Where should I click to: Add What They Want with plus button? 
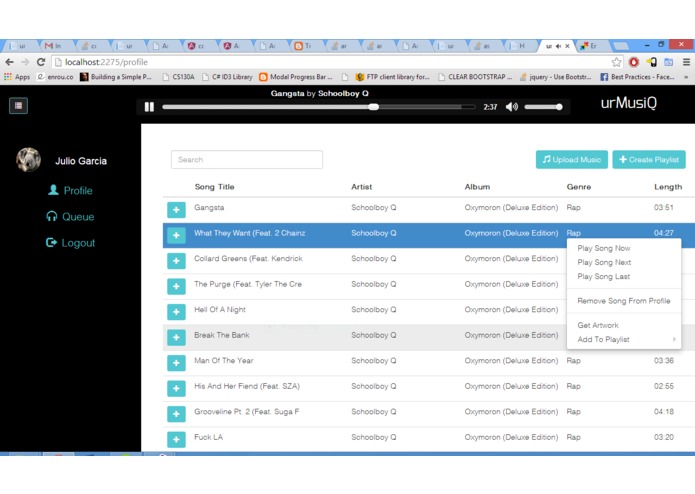176,235
